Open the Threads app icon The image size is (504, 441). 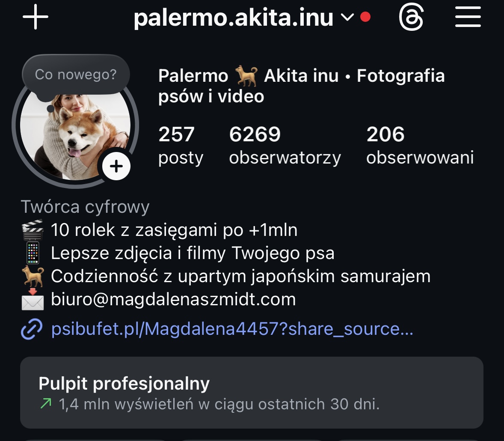point(411,17)
